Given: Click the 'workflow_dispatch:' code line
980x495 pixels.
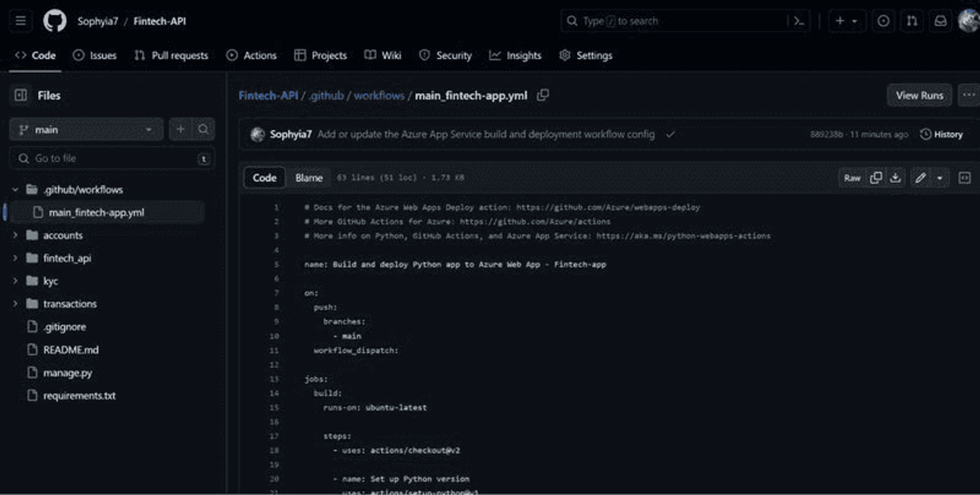Looking at the screenshot, I should click(356, 351).
